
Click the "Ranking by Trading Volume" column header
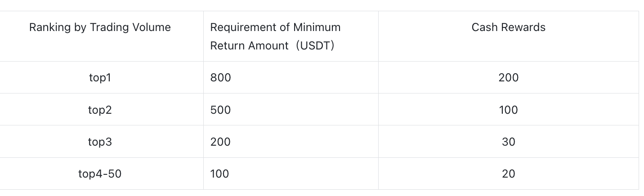pos(100,27)
